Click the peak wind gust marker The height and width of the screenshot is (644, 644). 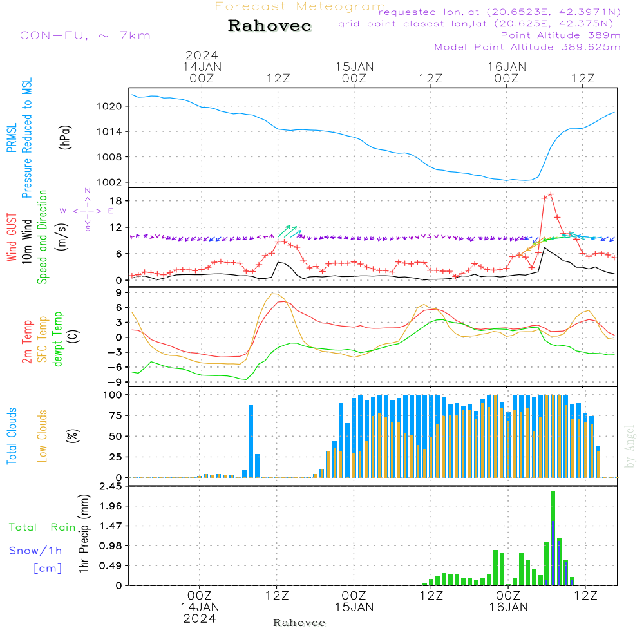coord(551,194)
